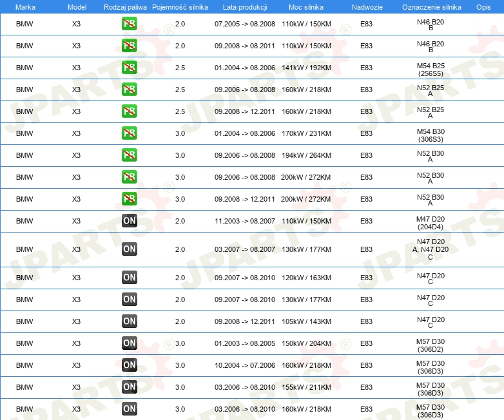Click the Rodzaj paliwa column header

coord(125,7)
